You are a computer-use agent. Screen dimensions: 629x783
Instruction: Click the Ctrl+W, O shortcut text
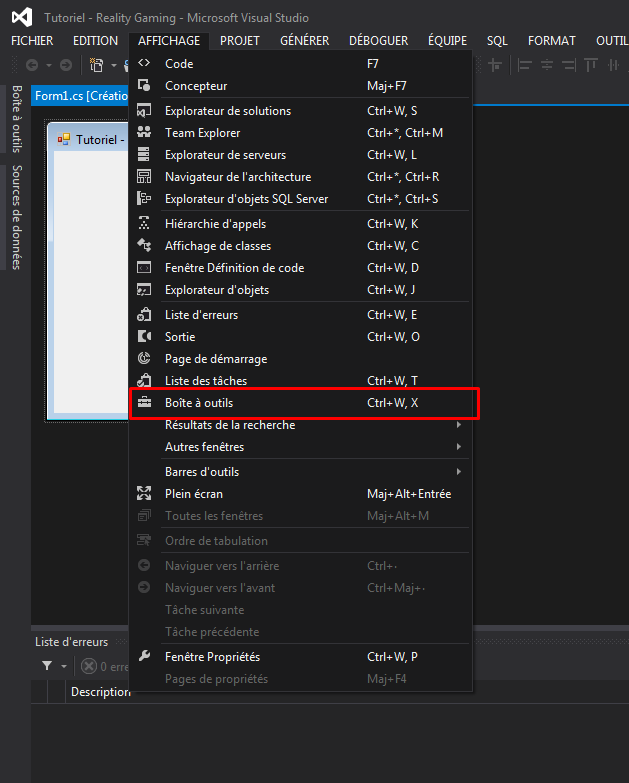pos(393,337)
